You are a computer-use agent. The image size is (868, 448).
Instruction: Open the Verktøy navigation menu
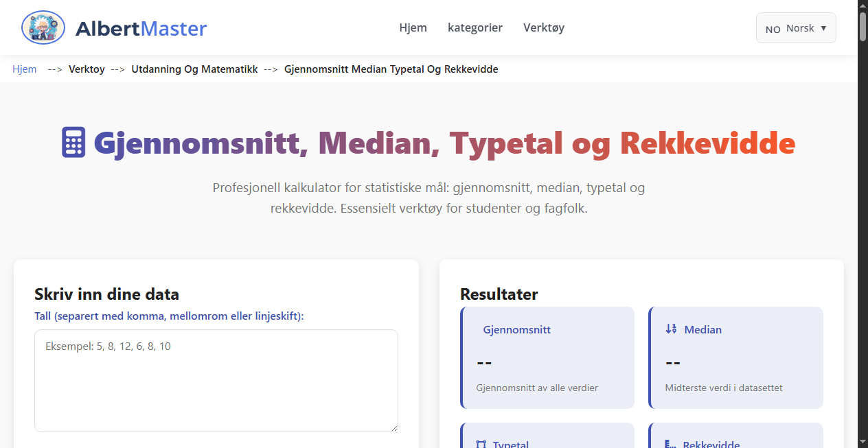tap(543, 27)
